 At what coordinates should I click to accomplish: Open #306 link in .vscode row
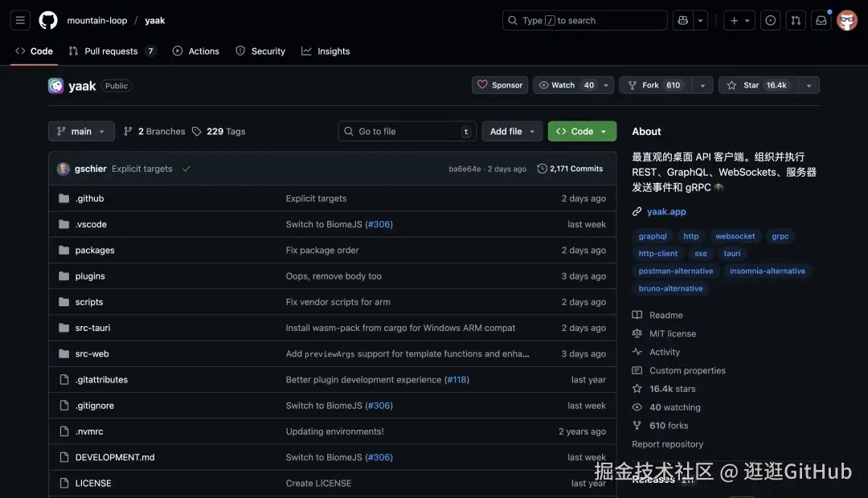(x=379, y=224)
